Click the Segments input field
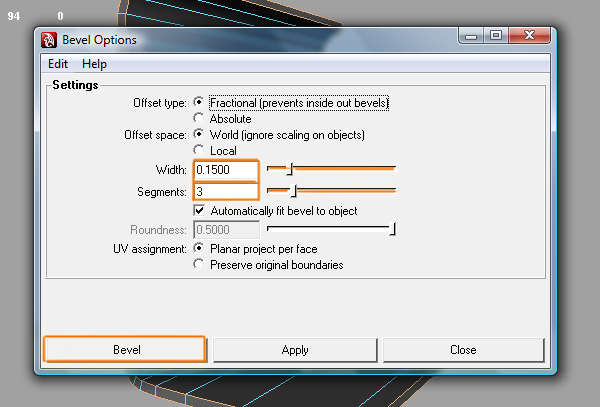600x407 pixels. click(226, 191)
